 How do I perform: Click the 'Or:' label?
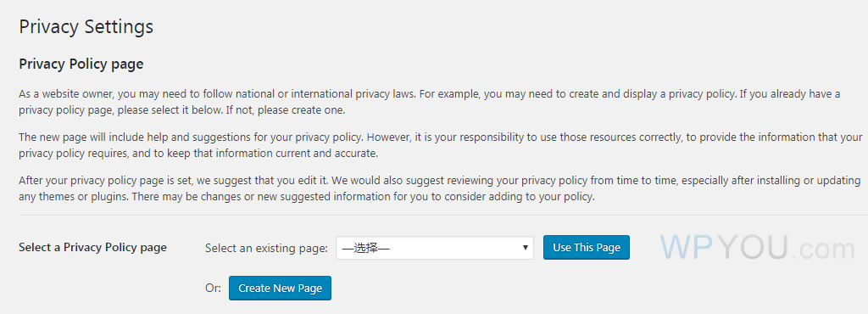[x=213, y=289]
